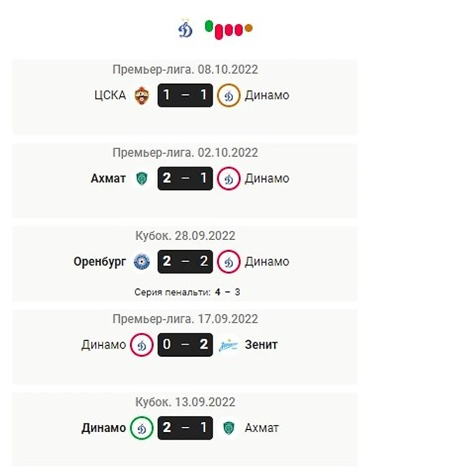Click Akhmat crest in 02.10.2022 match
Viewport: 458px width, 476px height.
click(142, 178)
